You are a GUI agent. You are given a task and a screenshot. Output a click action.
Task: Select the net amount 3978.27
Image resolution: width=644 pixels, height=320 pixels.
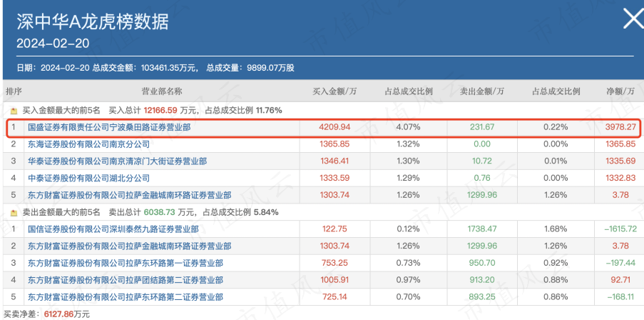(x=620, y=128)
